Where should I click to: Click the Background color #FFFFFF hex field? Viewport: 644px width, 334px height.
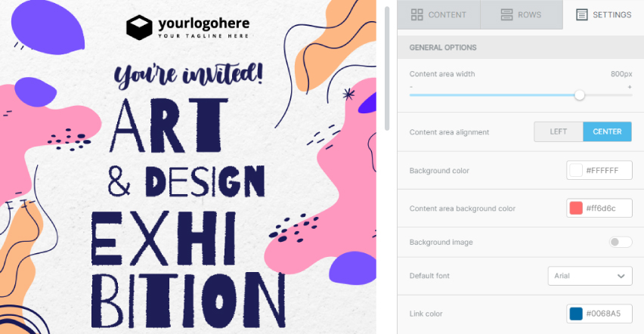coord(599,170)
